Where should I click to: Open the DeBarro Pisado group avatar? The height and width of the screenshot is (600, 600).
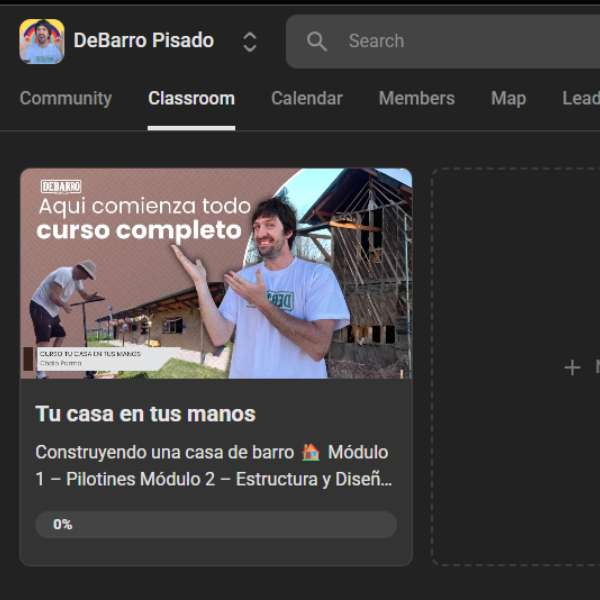42,41
